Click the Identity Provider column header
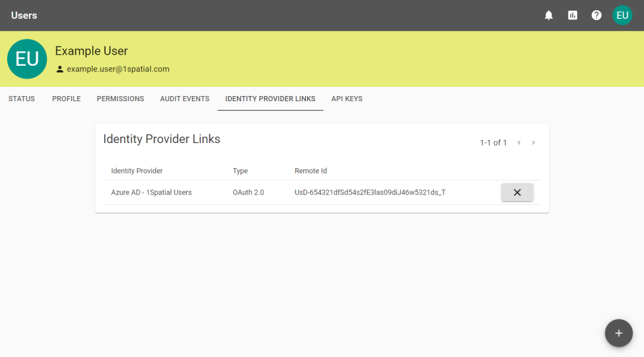The width and height of the screenshot is (644, 357). (137, 171)
